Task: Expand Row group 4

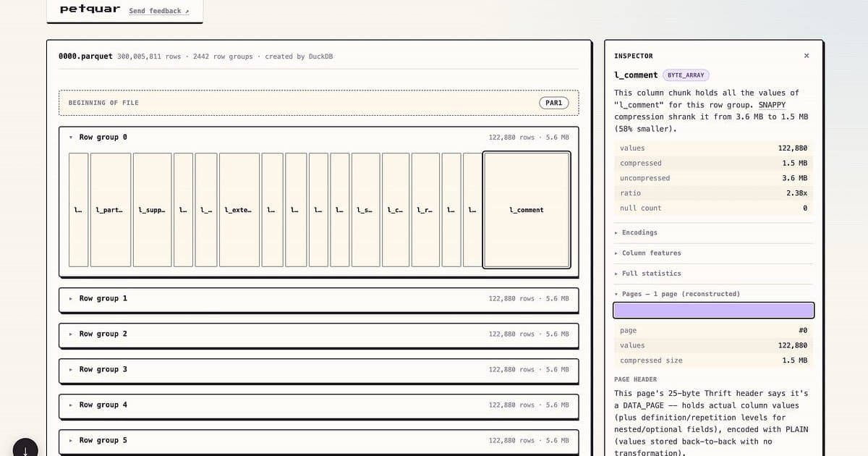Action: (319, 405)
